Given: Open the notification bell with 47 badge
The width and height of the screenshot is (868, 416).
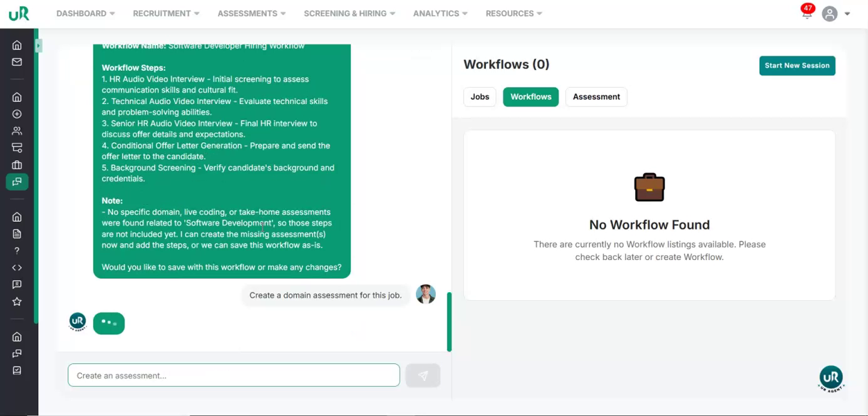Looking at the screenshot, I should click(807, 13).
